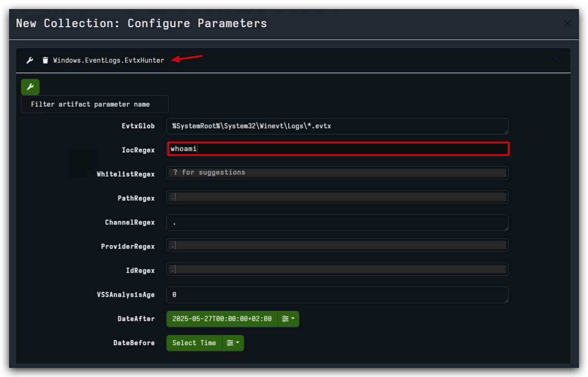Click the ProviderRegex input field
The width and height of the screenshot is (588, 377).
(338, 245)
